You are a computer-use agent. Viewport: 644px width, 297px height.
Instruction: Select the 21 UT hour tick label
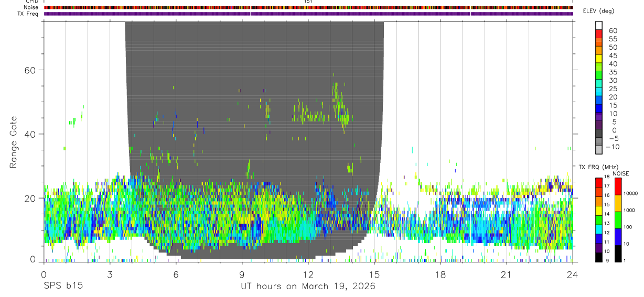507,275
